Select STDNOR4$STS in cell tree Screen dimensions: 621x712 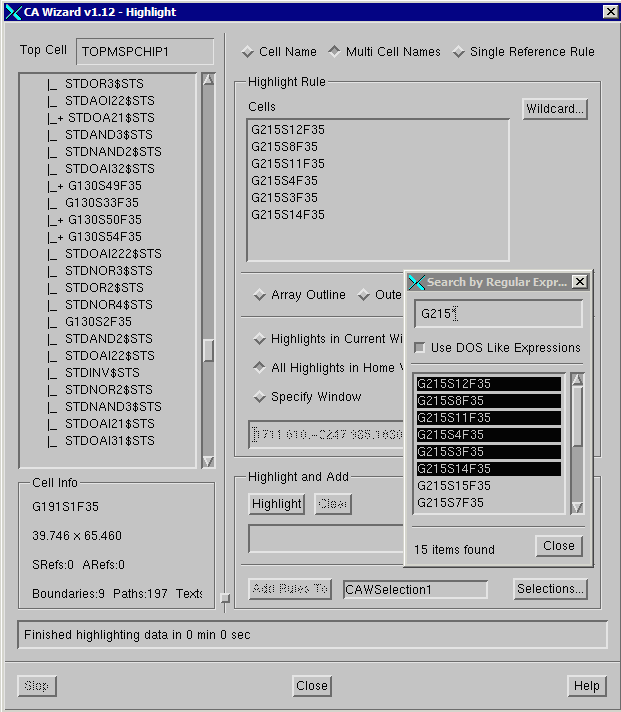point(108,305)
